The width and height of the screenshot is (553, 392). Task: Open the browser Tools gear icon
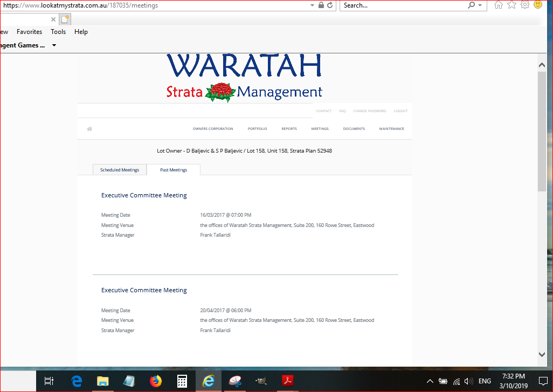click(525, 5)
